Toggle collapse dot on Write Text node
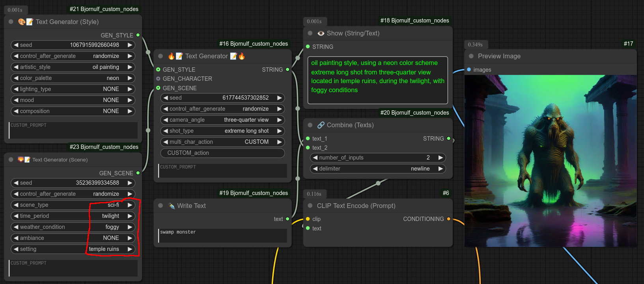The height and width of the screenshot is (284, 644). tap(161, 206)
